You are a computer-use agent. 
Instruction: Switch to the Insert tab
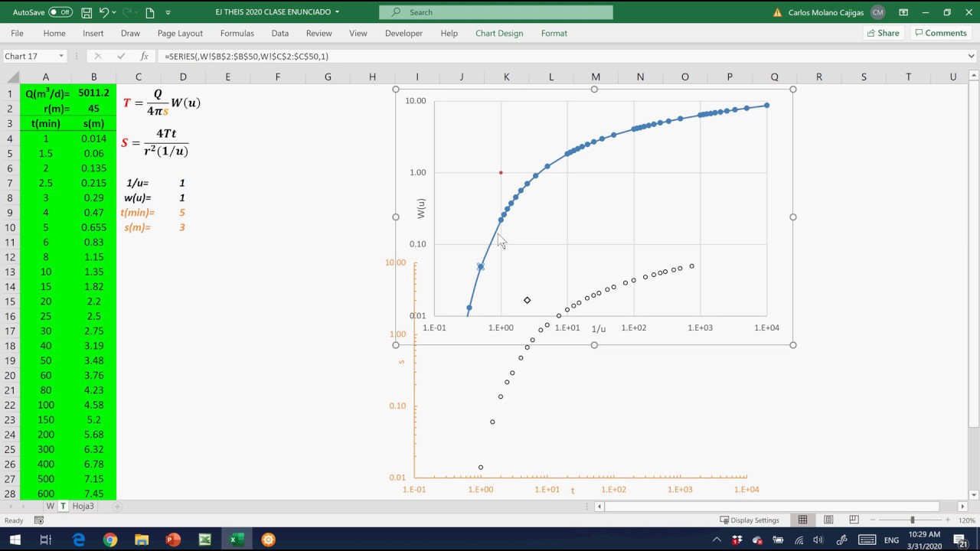point(93,33)
